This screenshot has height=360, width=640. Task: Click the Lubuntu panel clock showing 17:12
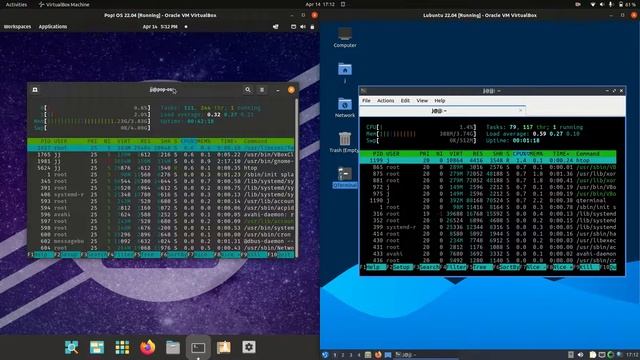[x=632, y=355]
